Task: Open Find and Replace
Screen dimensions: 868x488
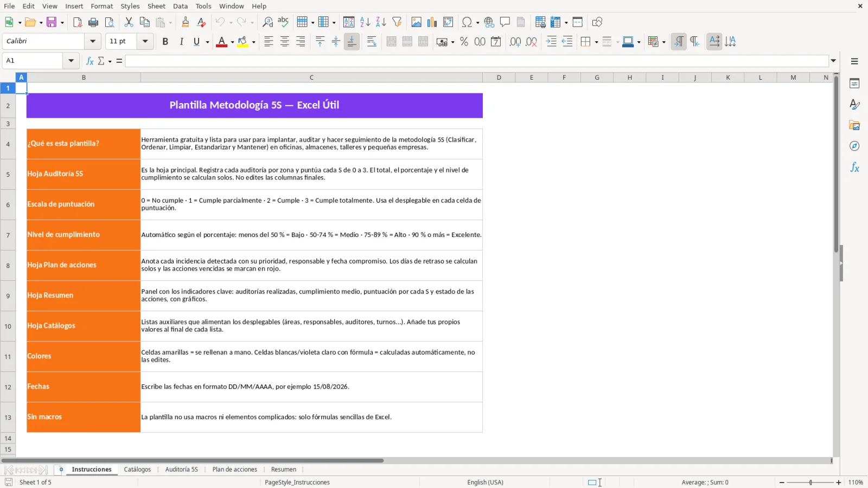Action: 267,22
